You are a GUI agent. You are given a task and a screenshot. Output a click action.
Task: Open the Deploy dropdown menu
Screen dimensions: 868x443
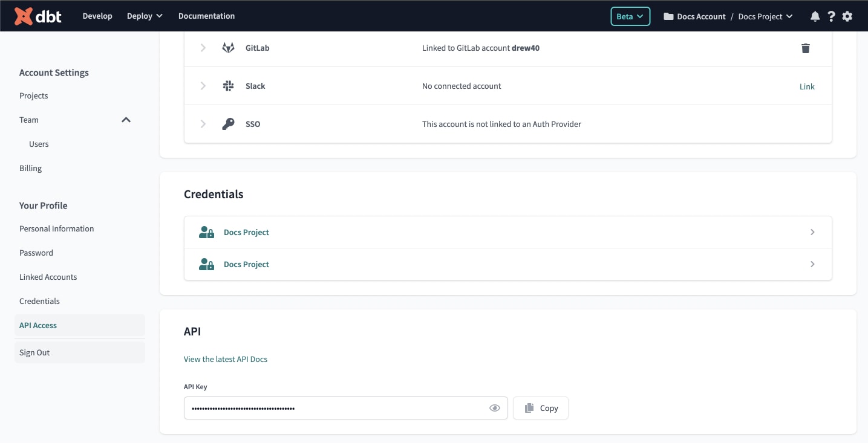click(144, 16)
